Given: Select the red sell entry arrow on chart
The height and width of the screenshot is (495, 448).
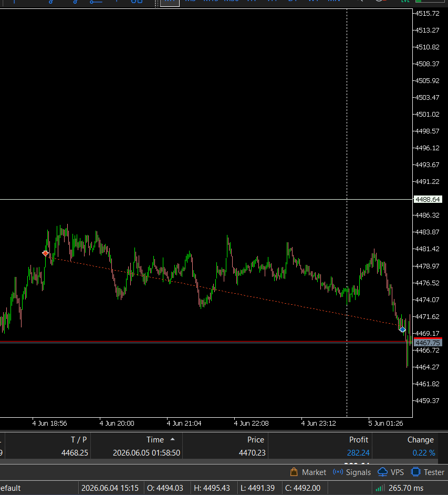Looking at the screenshot, I should pos(45,253).
